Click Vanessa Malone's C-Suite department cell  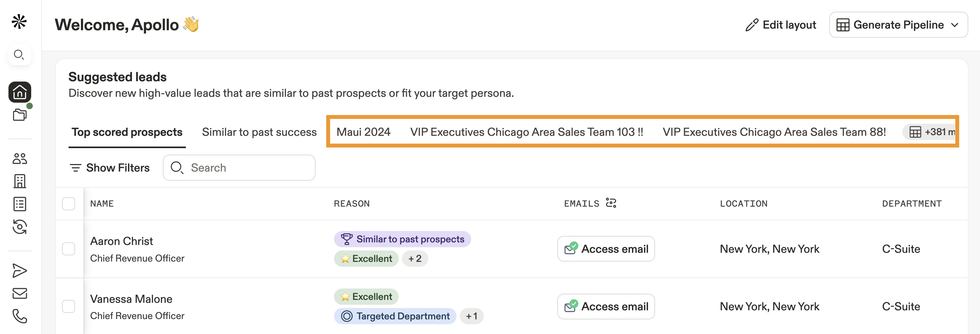(x=901, y=306)
